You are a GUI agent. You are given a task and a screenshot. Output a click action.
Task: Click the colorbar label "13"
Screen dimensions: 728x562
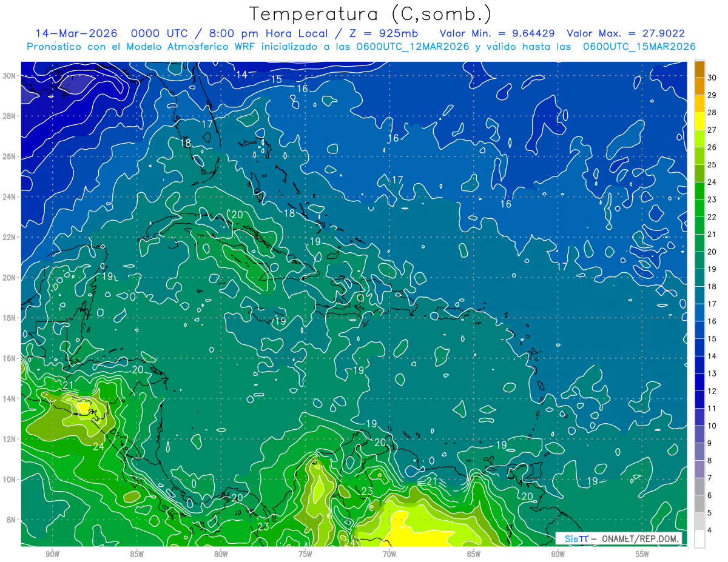[x=712, y=373]
